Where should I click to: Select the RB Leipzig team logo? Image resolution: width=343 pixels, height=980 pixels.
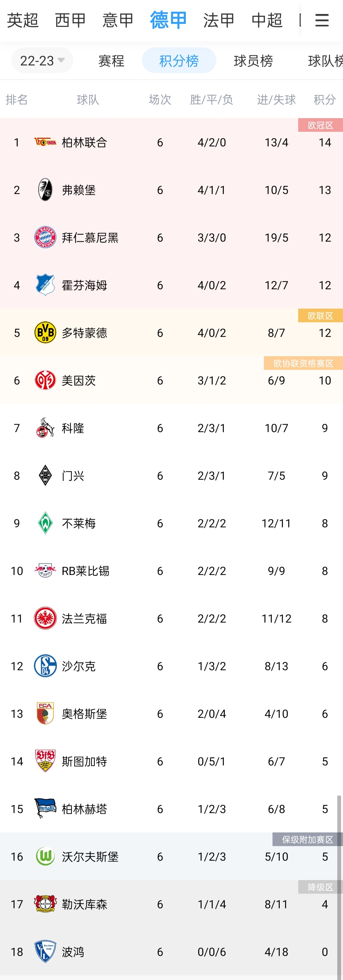[x=45, y=571]
